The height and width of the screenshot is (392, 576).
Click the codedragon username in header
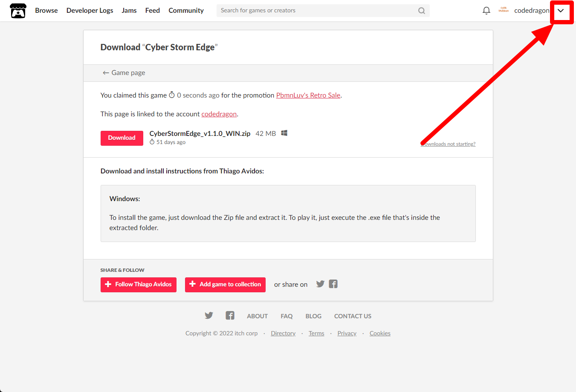point(532,11)
